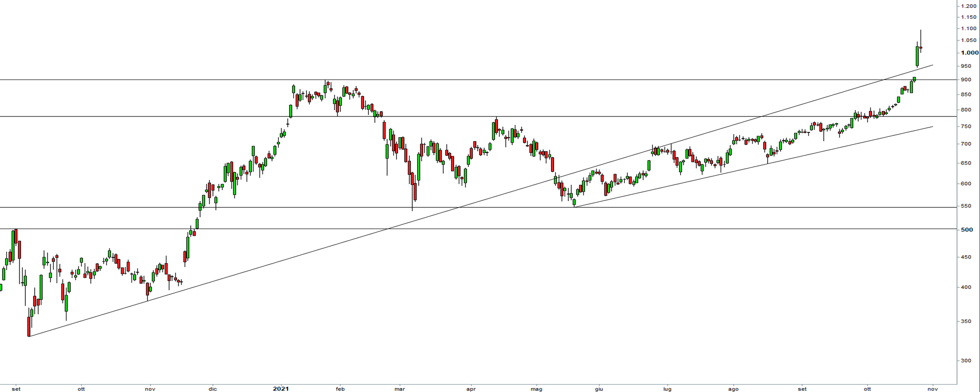Image resolution: width=980 pixels, height=392 pixels.
Task: Select the lowest red candle at trendline start
Action: 29,327
